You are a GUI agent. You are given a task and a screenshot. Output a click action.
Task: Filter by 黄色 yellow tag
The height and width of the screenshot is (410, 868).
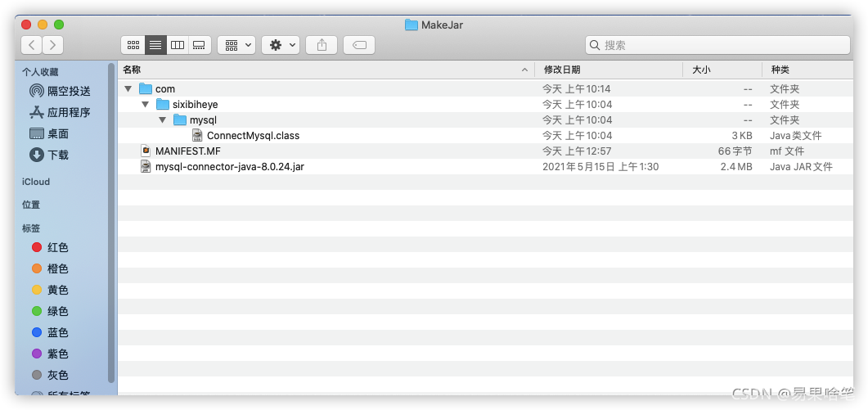[50, 290]
